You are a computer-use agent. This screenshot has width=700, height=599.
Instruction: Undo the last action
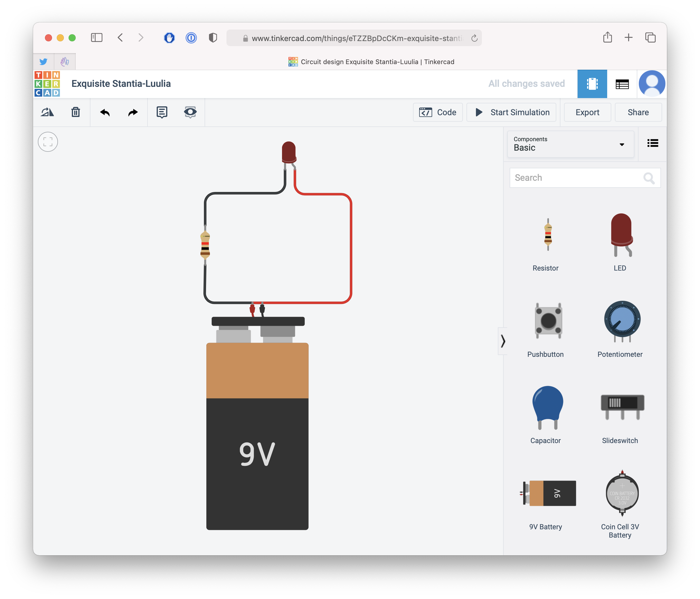(105, 112)
